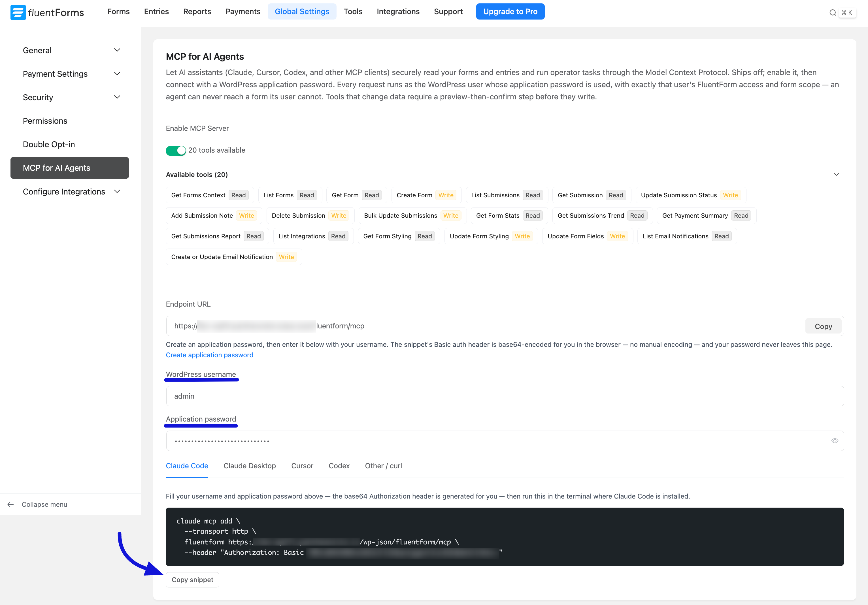
Task: Click the Copy snippet button
Action: click(192, 580)
